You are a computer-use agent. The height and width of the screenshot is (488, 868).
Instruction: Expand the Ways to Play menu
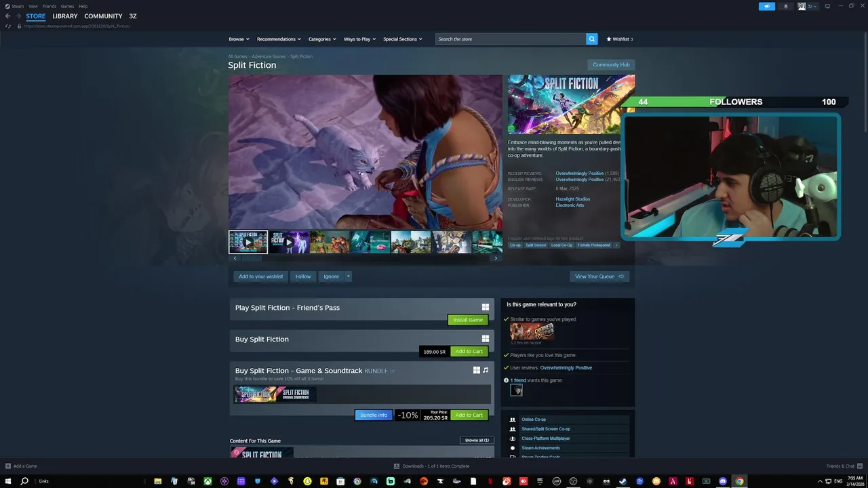point(359,39)
